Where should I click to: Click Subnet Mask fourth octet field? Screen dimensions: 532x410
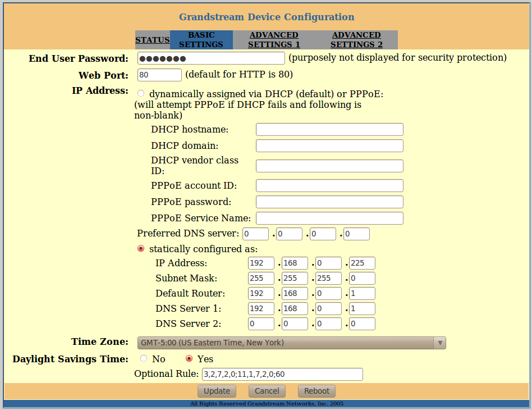click(x=363, y=278)
